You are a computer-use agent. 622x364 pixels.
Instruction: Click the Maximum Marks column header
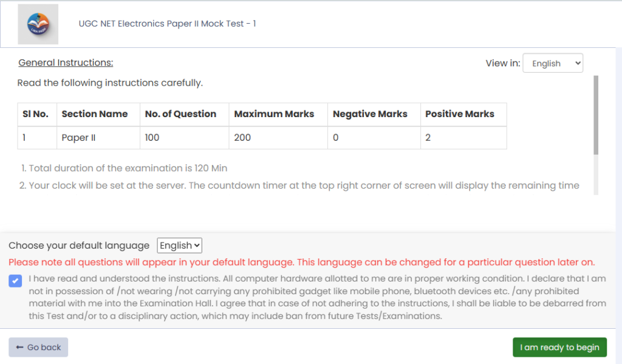pyautogui.click(x=274, y=114)
